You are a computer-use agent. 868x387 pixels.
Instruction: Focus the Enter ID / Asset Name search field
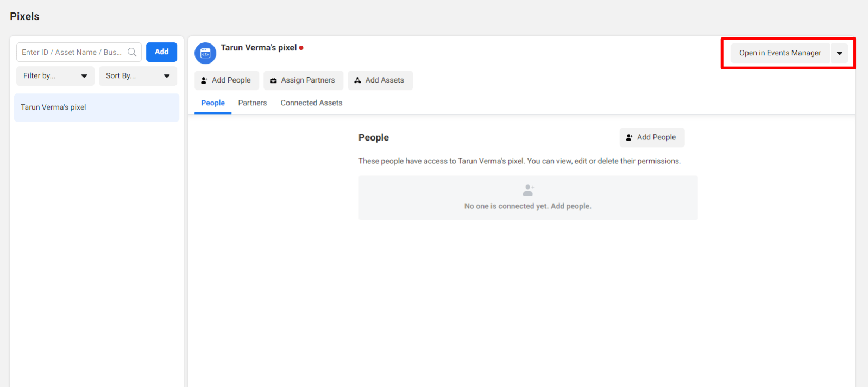pyautogui.click(x=72, y=52)
